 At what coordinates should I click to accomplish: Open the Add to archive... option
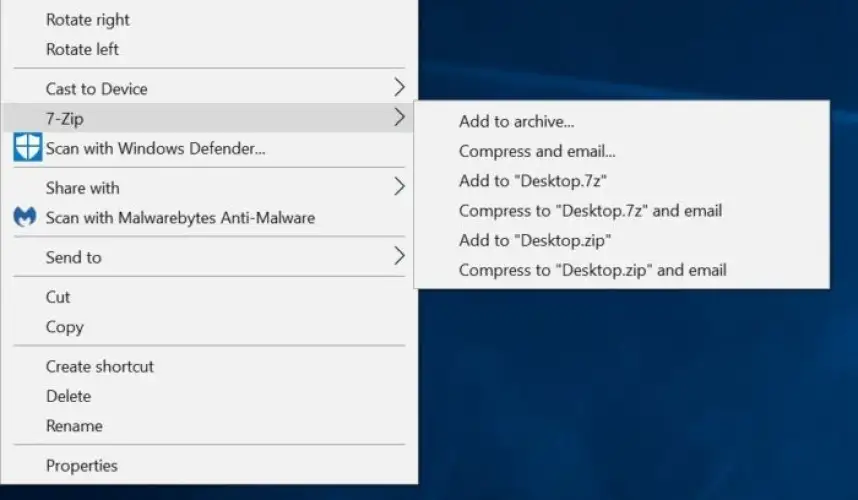[x=516, y=122]
